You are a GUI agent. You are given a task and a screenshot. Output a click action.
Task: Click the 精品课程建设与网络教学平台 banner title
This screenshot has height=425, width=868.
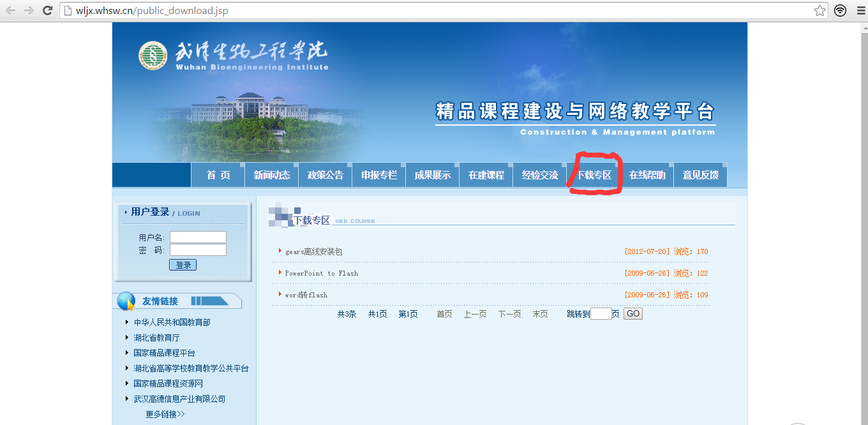click(x=575, y=111)
